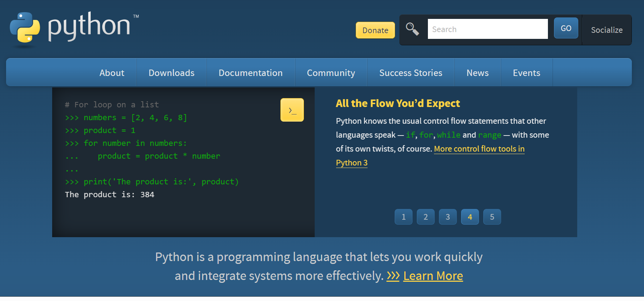Click the Donate button
Viewport: 644px width, 301px height.
[375, 30]
